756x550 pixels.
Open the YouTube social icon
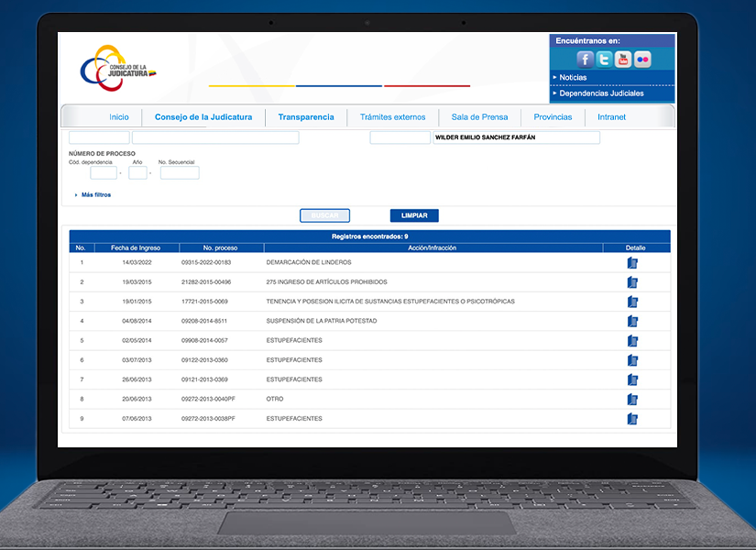pos(623,60)
